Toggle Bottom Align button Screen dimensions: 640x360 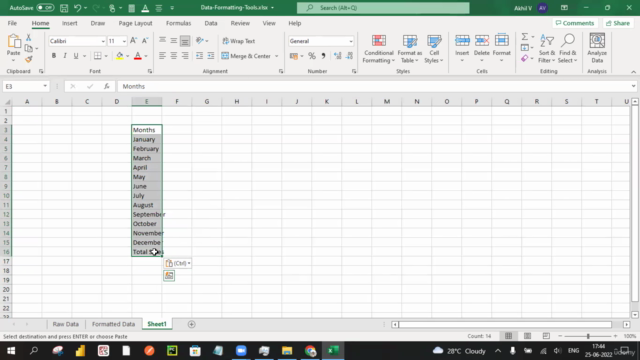click(185, 41)
